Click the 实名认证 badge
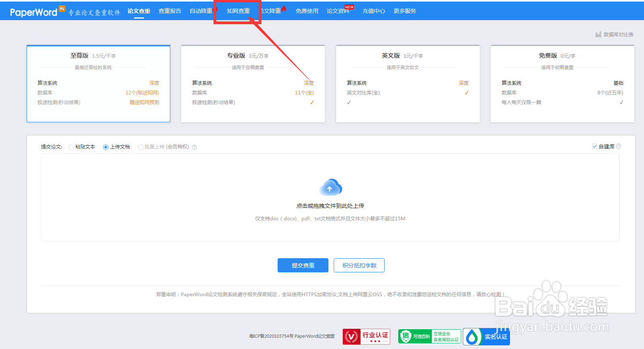The width and height of the screenshot is (644, 349). (486, 336)
